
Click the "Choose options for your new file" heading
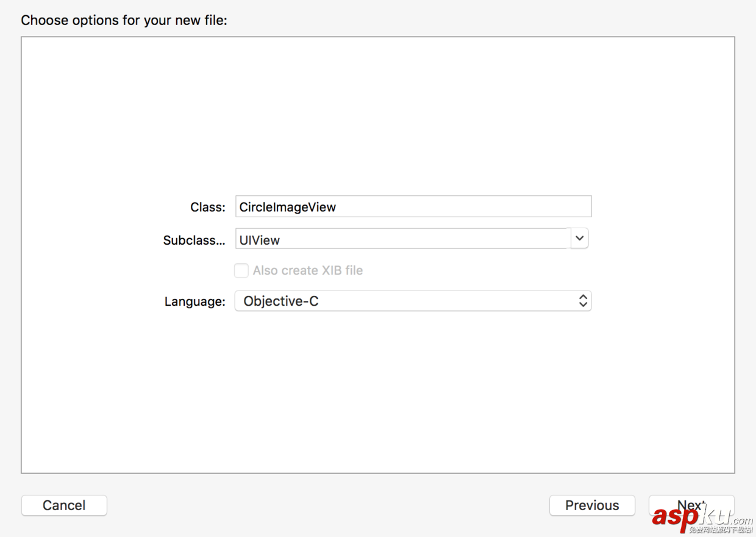(x=124, y=20)
